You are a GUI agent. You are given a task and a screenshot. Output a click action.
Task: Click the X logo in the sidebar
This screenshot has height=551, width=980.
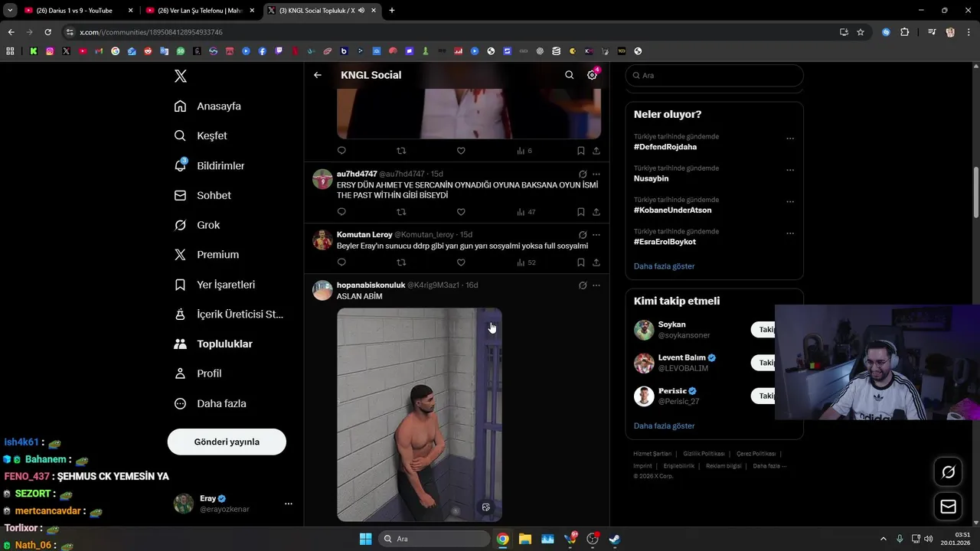tap(181, 76)
